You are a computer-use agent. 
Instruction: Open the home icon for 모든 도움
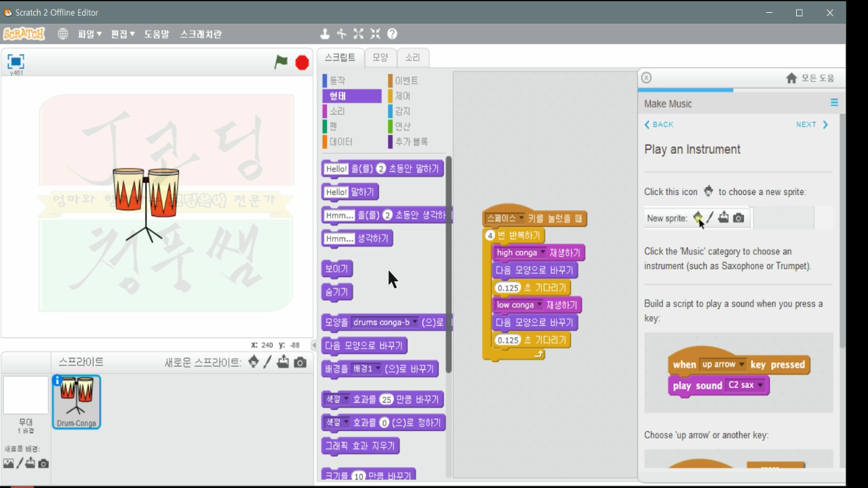point(791,78)
